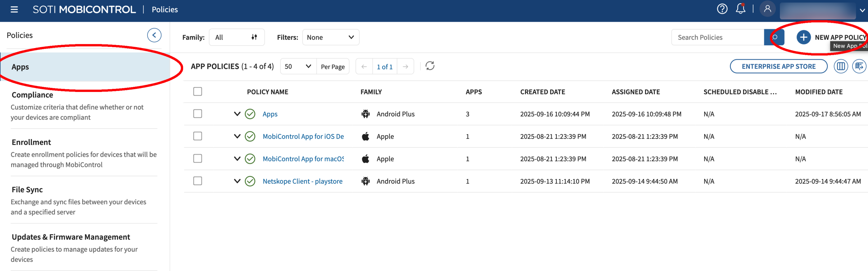Click the user profile avatar icon
868x271 pixels.
tap(768, 9)
